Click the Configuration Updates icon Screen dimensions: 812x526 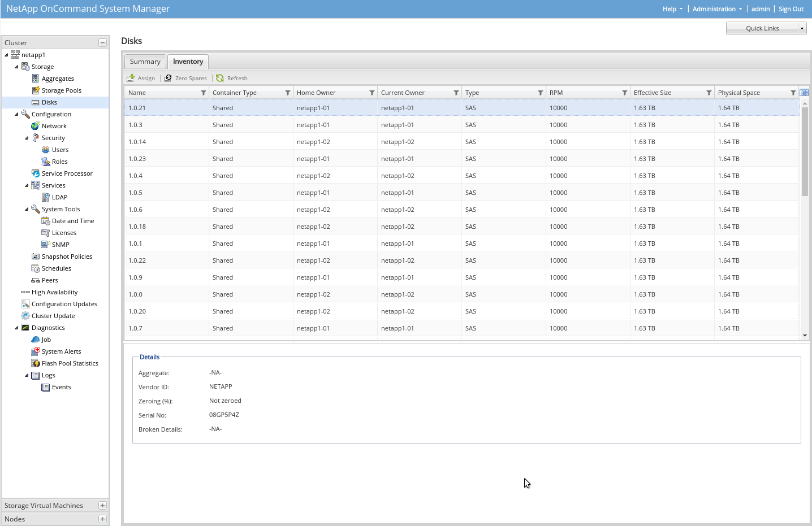[x=25, y=304]
